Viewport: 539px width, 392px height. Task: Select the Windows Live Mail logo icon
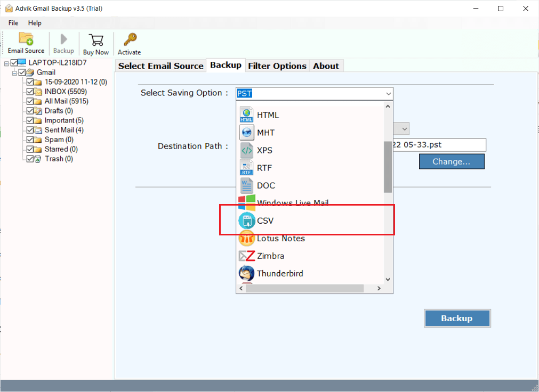(x=247, y=203)
